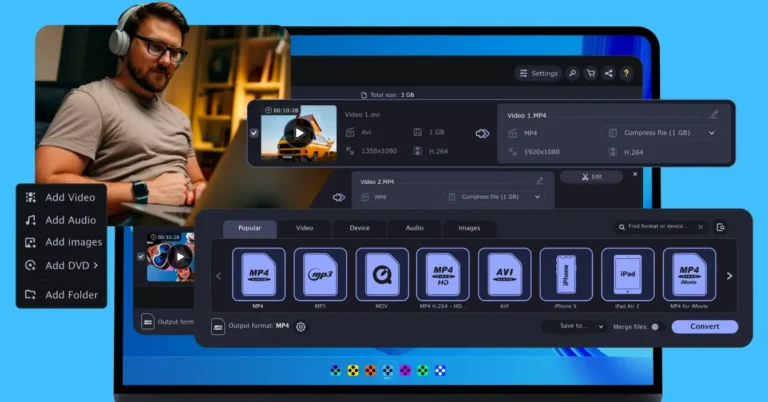Switch to the Popular tab
768x402 pixels.
tap(250, 228)
